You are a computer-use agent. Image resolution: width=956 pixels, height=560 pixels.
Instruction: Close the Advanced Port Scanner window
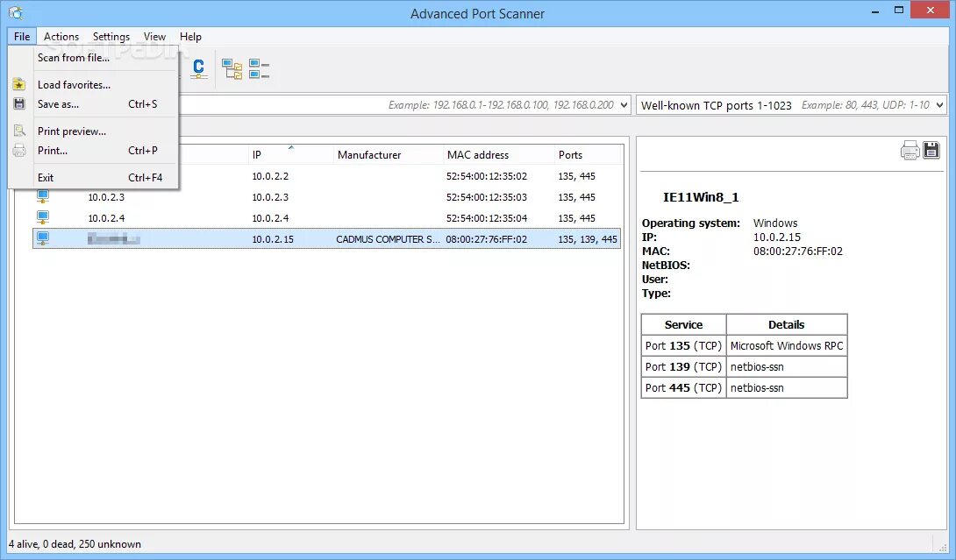coord(931,11)
